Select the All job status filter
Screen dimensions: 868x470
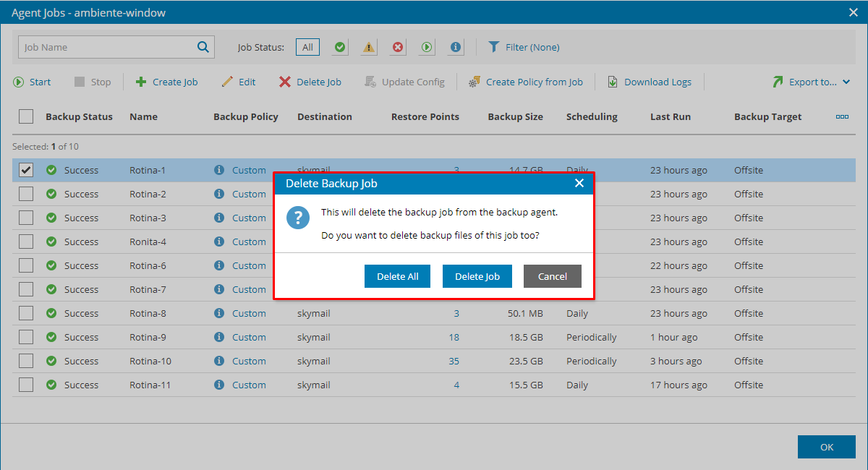tap(307, 47)
